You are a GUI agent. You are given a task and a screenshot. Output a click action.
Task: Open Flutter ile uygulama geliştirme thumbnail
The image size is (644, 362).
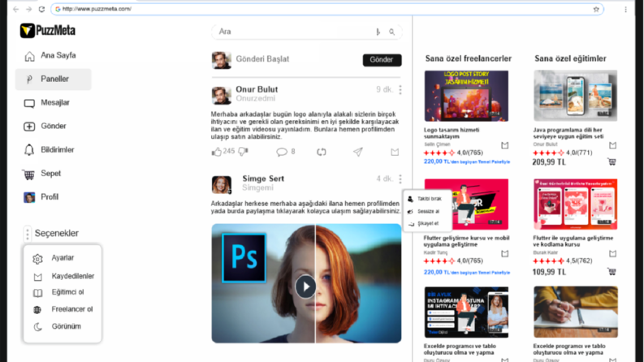click(x=576, y=204)
